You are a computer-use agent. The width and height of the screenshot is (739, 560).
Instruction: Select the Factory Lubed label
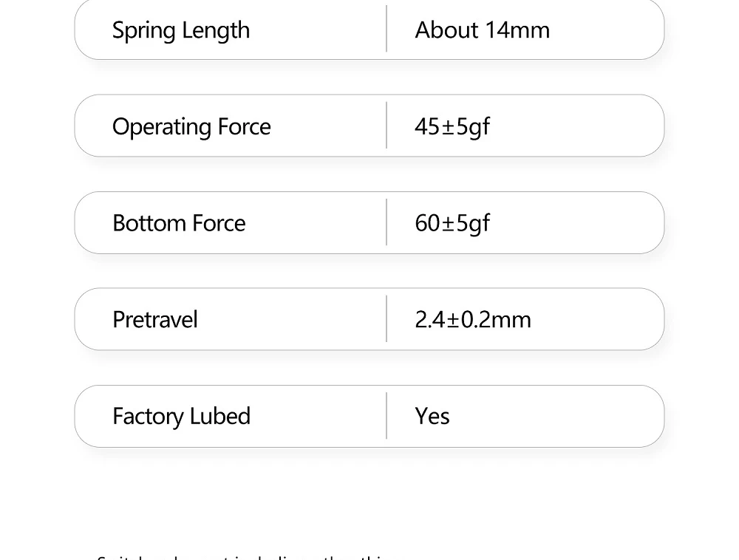(181, 417)
